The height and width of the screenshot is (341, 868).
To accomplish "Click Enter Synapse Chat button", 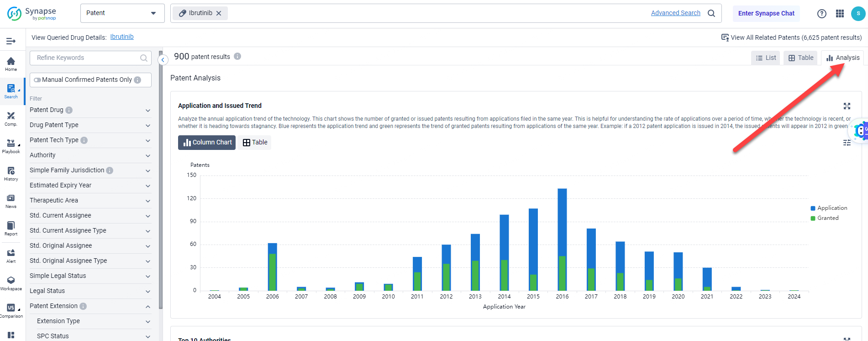I will click(x=766, y=13).
